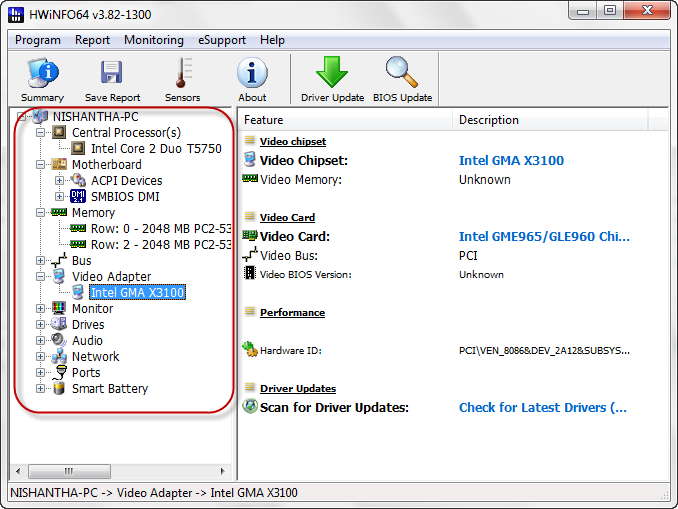Collapse the Motherboard tree node
Viewport: 678px width, 509px height.
point(40,164)
